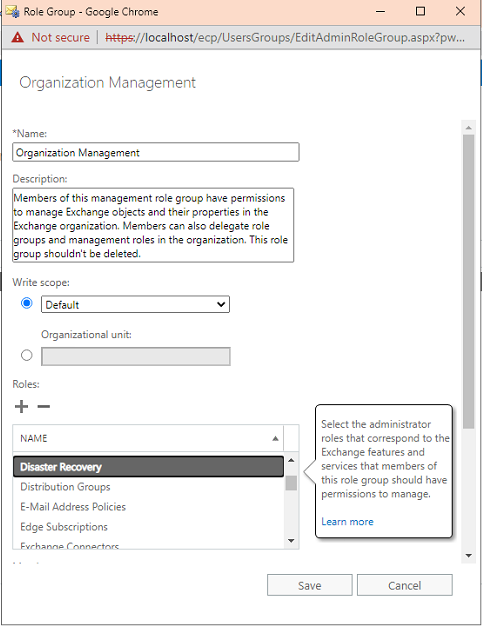This screenshot has width=482, height=626.
Task: Click roles list scroll down arrow
Action: click(x=291, y=541)
